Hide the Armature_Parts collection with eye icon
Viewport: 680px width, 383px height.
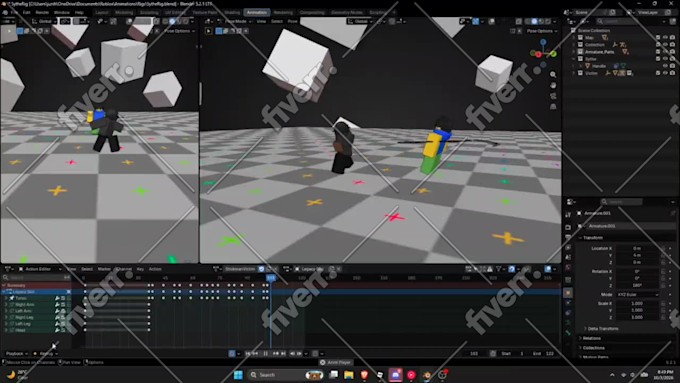tap(665, 52)
